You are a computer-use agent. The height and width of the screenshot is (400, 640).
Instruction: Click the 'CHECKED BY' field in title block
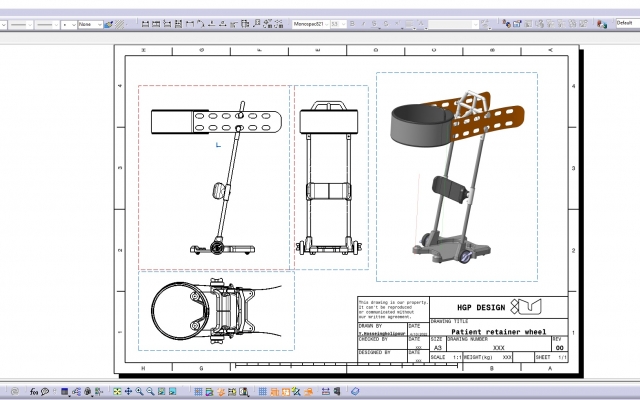click(382, 343)
